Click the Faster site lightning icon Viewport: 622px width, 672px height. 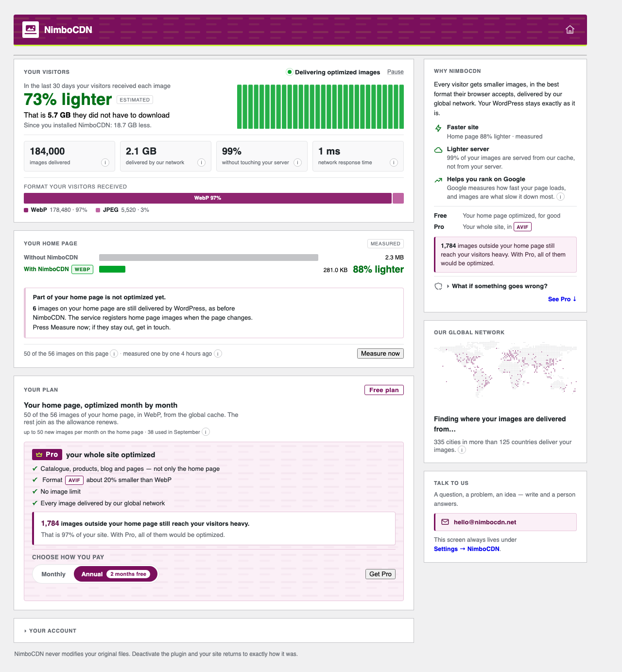[438, 128]
